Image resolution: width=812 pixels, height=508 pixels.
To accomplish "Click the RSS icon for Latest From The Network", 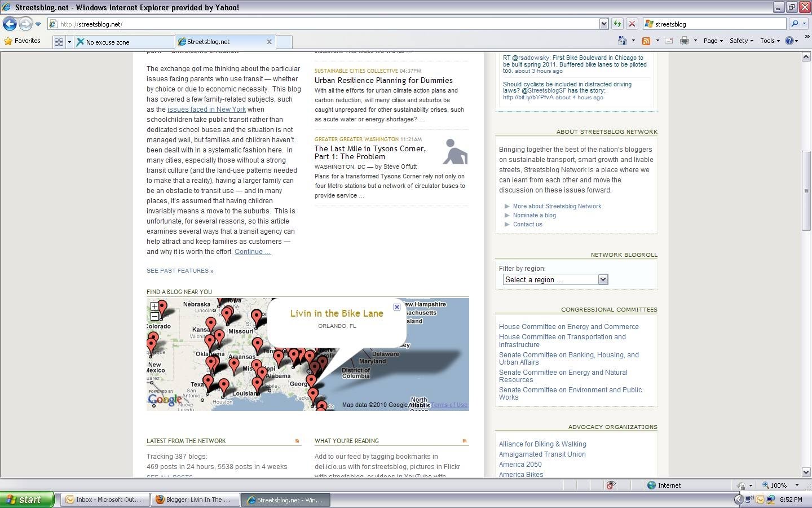I will click(x=297, y=441).
